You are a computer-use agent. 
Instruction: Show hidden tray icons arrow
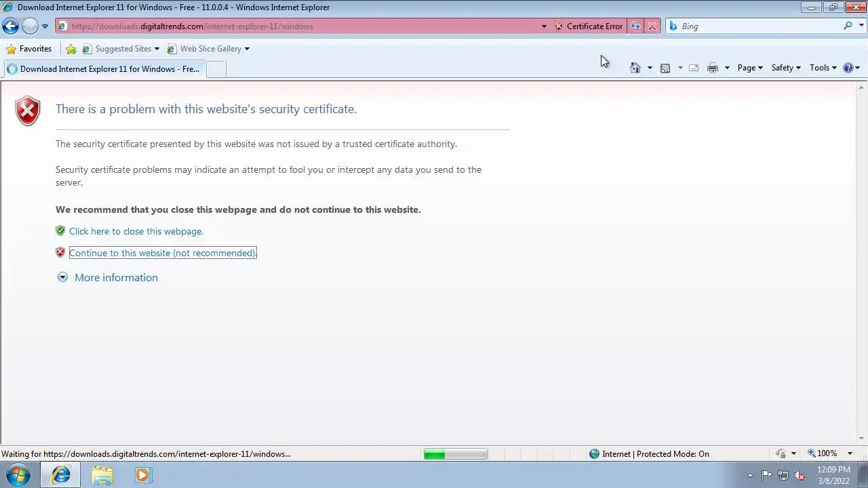[750, 475]
